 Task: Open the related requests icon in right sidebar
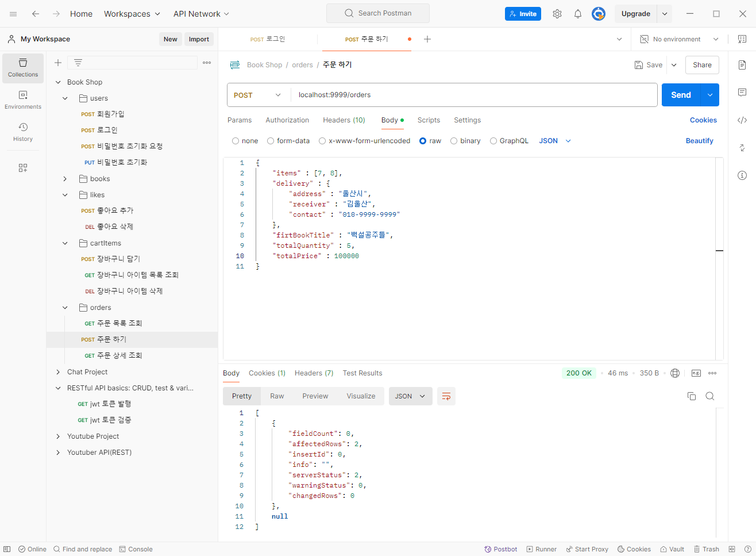[742, 148]
